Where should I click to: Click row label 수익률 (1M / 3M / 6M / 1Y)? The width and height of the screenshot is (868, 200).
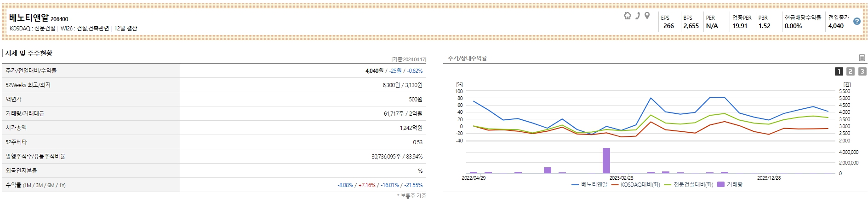pos(36,185)
